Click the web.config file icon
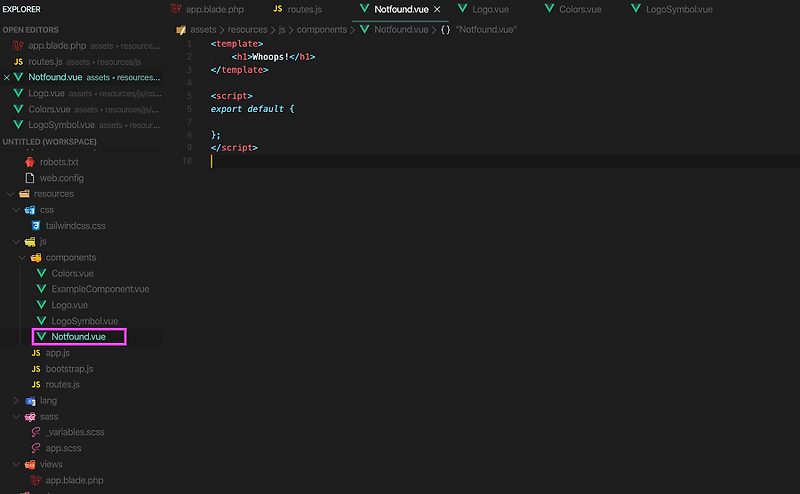Screen dimensions: 800x494 (30, 178)
